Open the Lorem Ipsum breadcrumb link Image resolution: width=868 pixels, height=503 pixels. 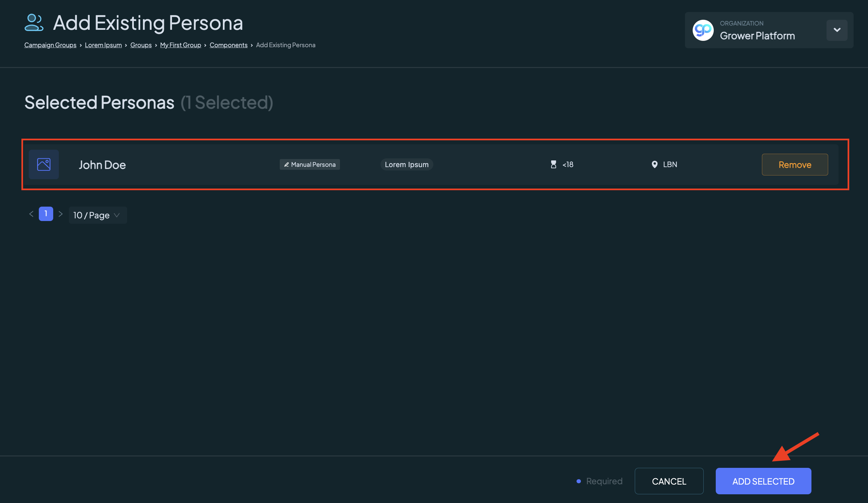(x=103, y=45)
